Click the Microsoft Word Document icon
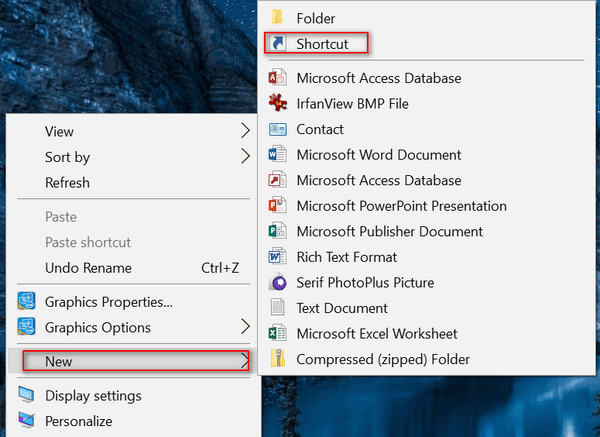600x437 pixels. tap(277, 155)
